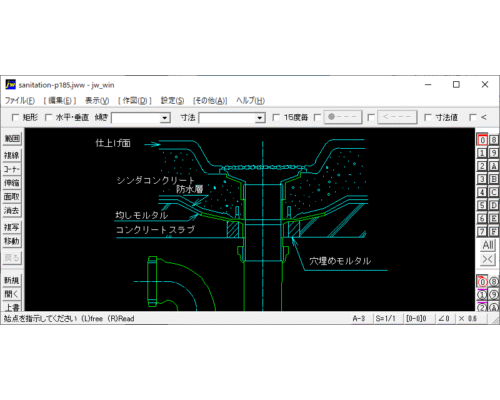Click the 新規 new file button
The image size is (500, 400).
(12, 280)
